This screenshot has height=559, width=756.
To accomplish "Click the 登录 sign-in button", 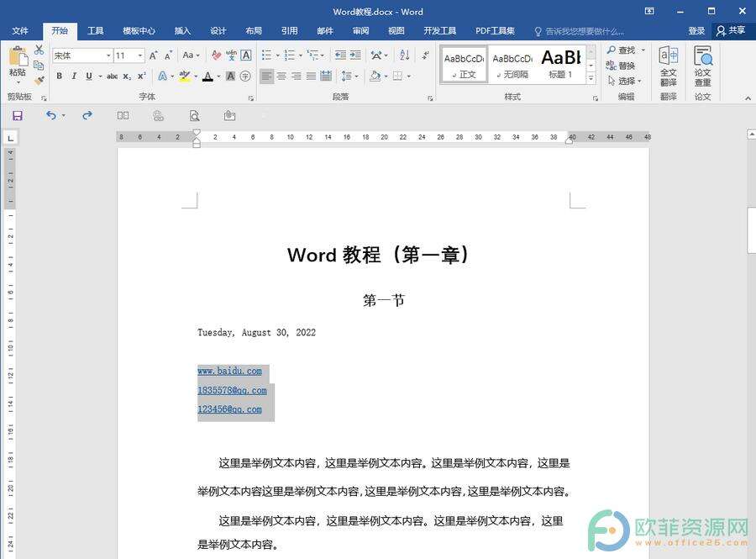I will click(x=696, y=31).
